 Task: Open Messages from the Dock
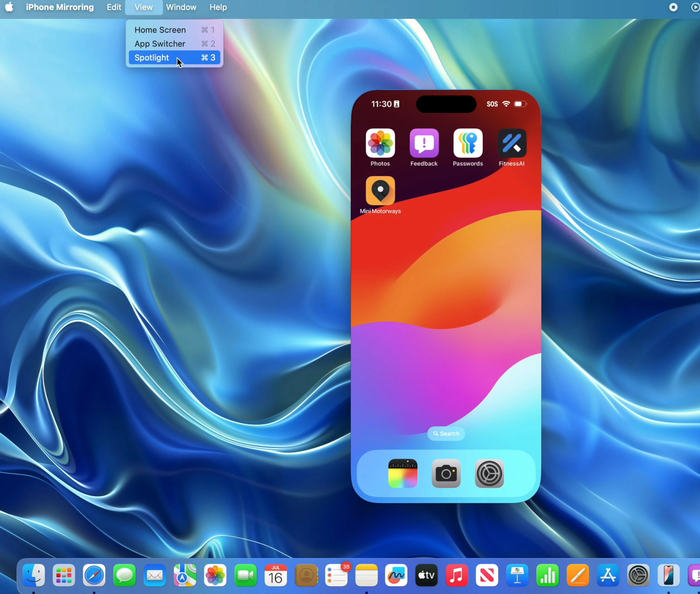(x=124, y=575)
